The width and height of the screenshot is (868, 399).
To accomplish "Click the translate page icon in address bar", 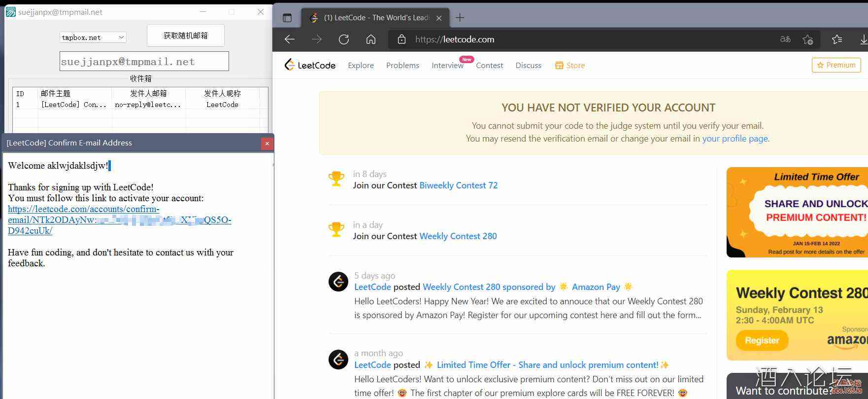I will (785, 39).
